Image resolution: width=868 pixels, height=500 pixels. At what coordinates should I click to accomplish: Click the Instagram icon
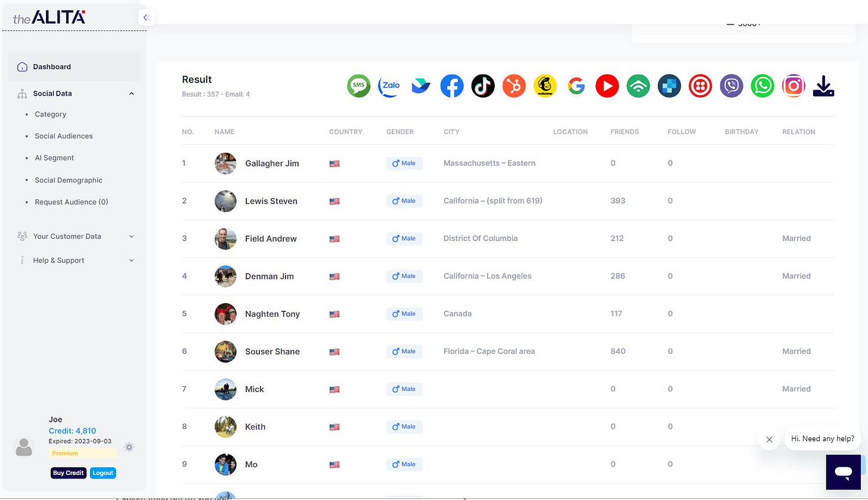pos(793,87)
